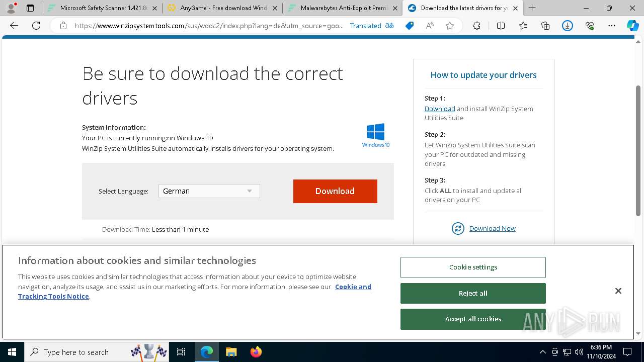644x362 pixels.
Task: Open the notification center icon
Action: coord(627,352)
